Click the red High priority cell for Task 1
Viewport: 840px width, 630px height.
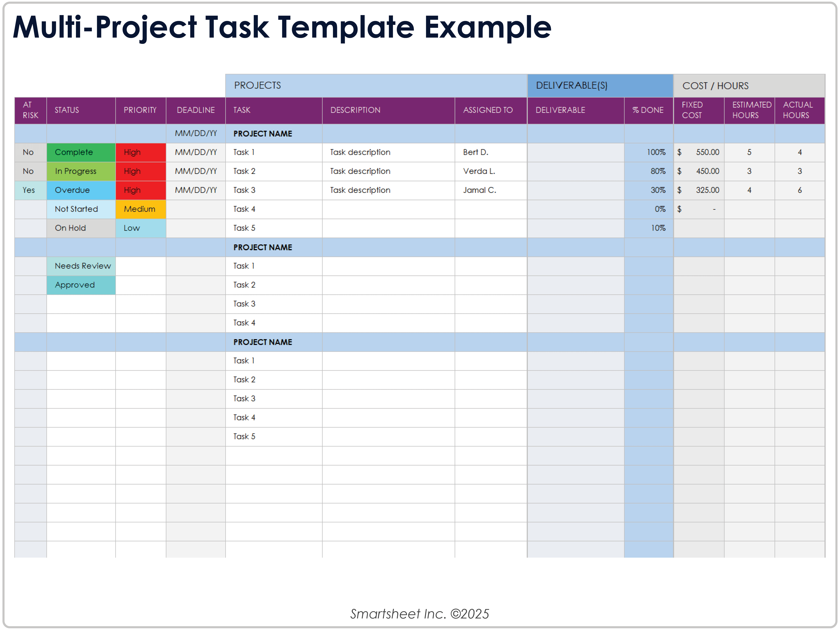coord(141,152)
